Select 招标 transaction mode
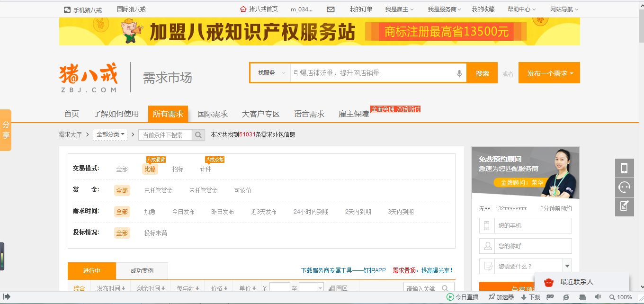The height and width of the screenshot is (304, 644). [x=178, y=169]
